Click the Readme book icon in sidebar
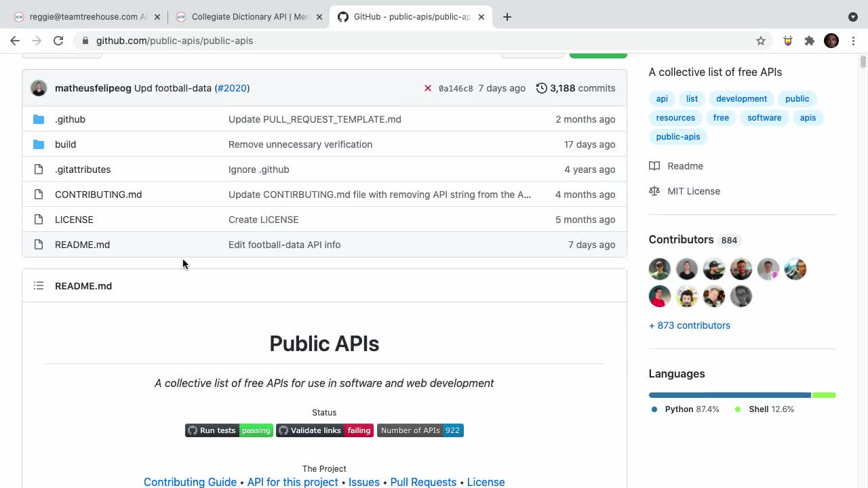This screenshot has width=868, height=488. coord(654,166)
